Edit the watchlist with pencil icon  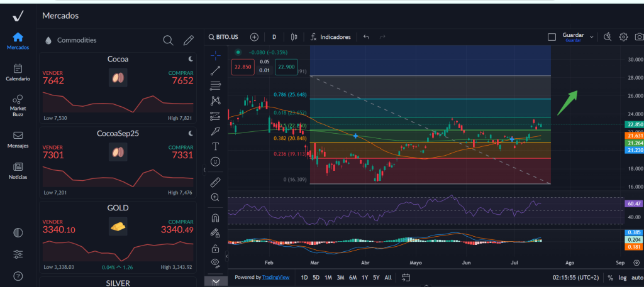pyautogui.click(x=189, y=40)
